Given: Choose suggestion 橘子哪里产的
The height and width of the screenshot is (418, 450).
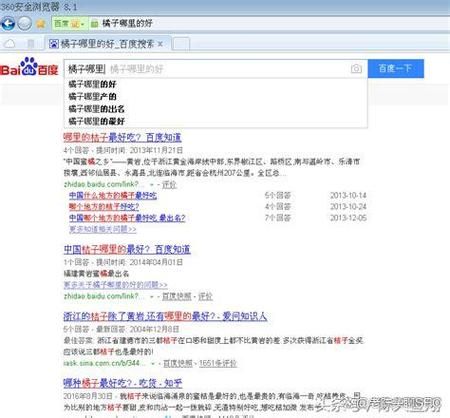Looking at the screenshot, I should [x=216, y=97].
